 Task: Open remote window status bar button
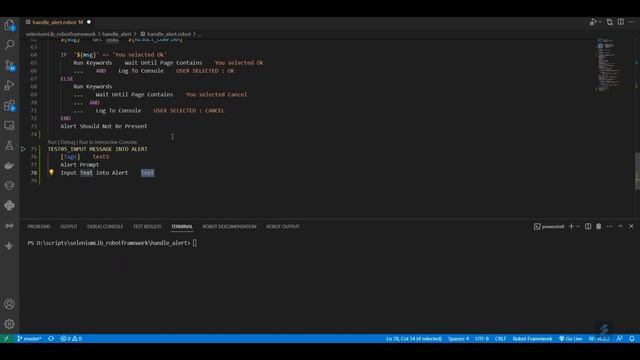6,339
